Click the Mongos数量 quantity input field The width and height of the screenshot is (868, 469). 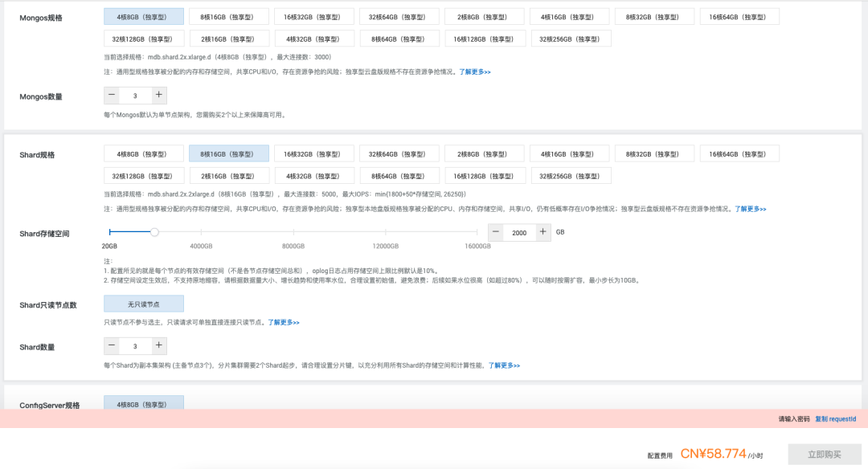pos(135,95)
